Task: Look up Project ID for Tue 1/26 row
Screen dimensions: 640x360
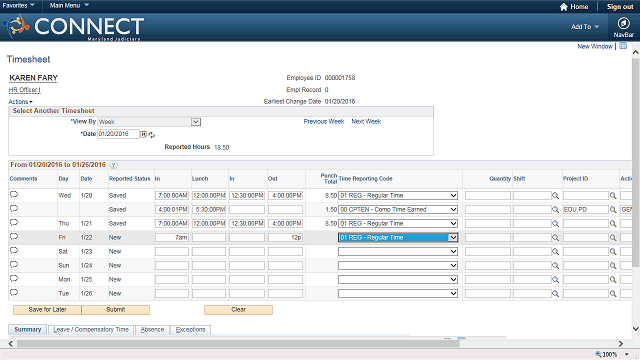Action: coord(613,293)
